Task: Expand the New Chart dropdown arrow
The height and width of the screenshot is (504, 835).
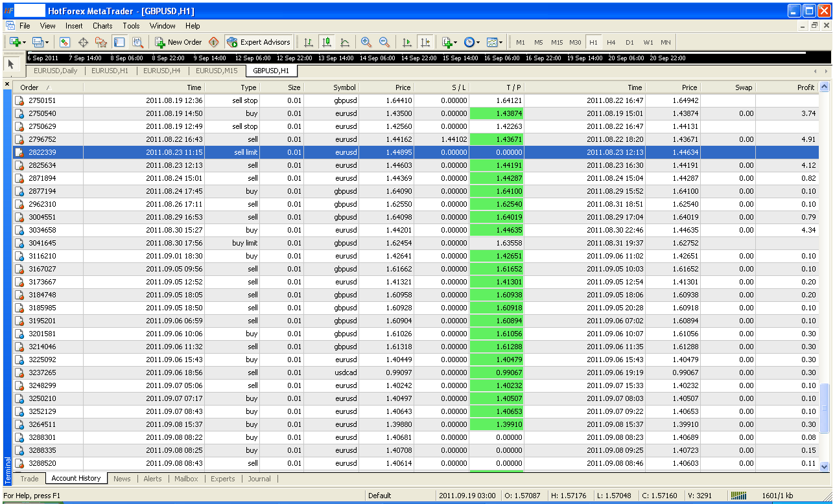Action: coord(25,43)
